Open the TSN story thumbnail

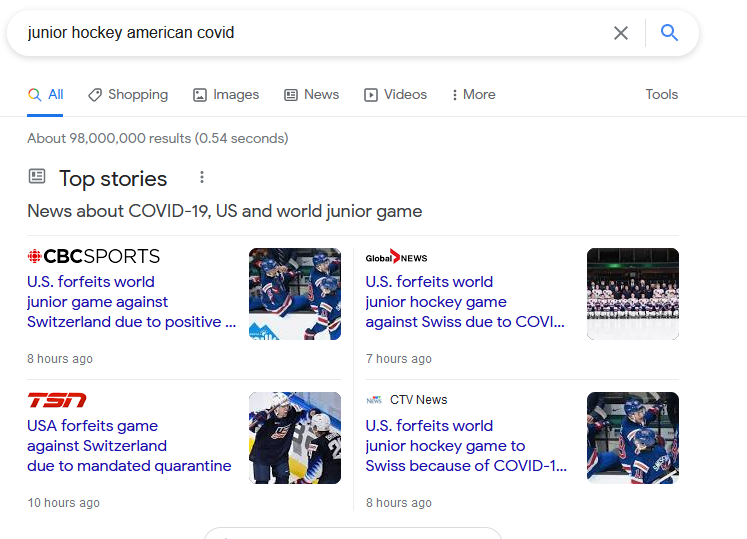pos(295,438)
